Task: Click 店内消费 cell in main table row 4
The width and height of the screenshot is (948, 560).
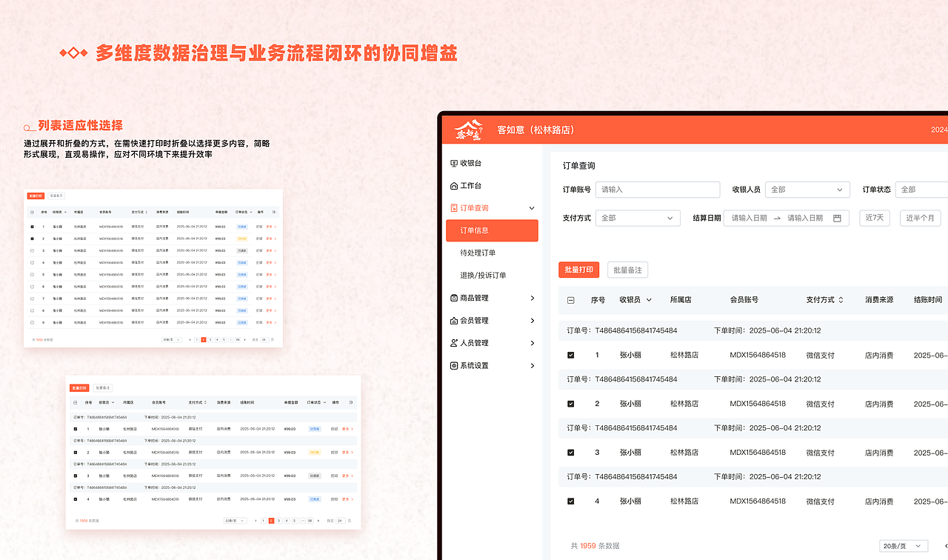Action: pos(879,501)
